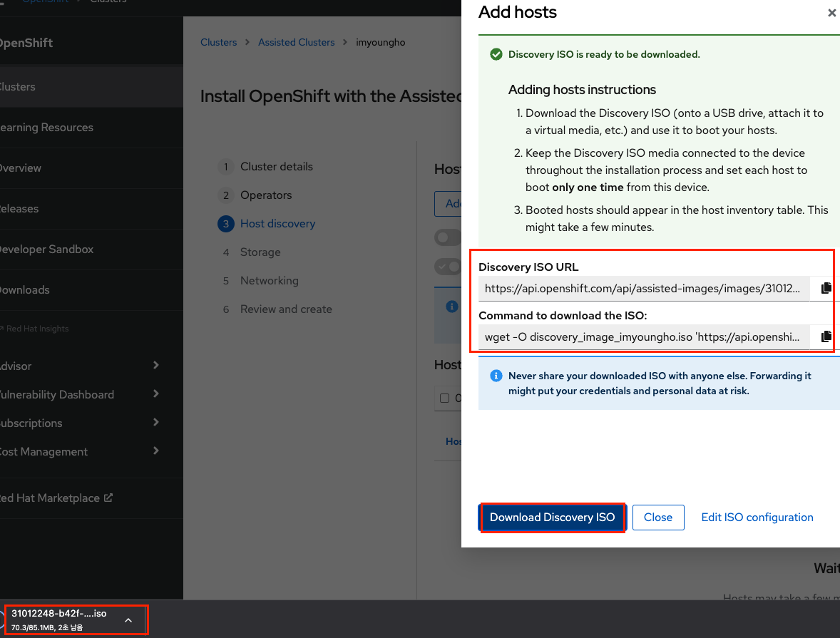Open the Downloads sidebar page

[91, 290]
